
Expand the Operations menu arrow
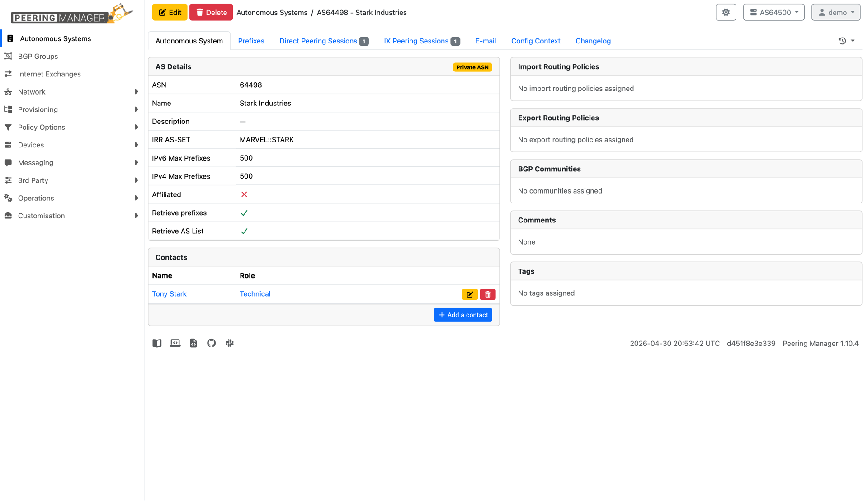[137, 198]
